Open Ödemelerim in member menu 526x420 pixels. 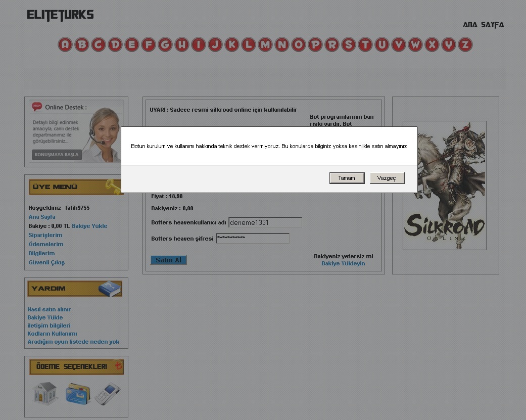46,244
